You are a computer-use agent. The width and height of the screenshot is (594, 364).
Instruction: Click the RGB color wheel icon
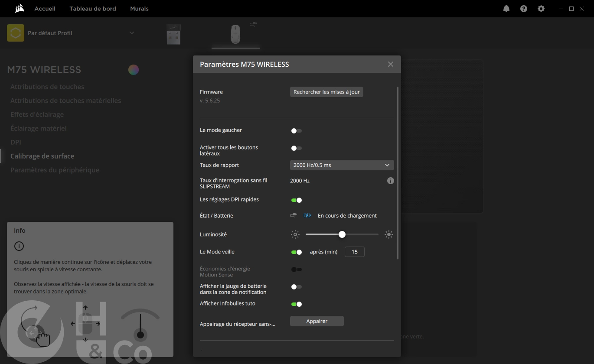point(134,70)
